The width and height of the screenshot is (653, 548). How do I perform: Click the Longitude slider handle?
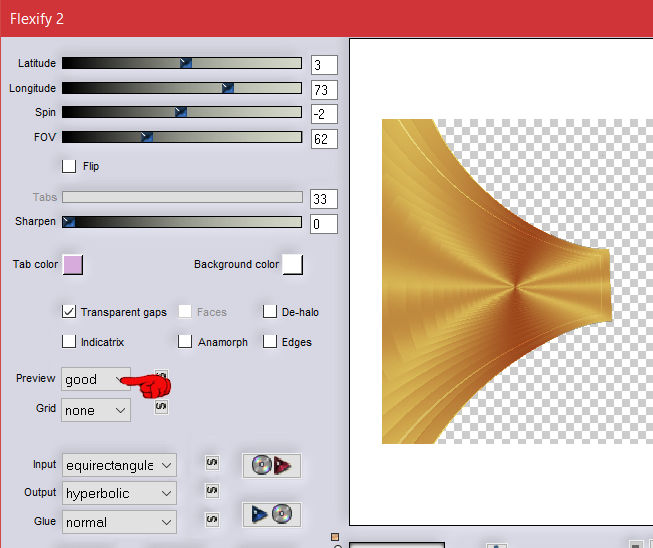tap(227, 88)
